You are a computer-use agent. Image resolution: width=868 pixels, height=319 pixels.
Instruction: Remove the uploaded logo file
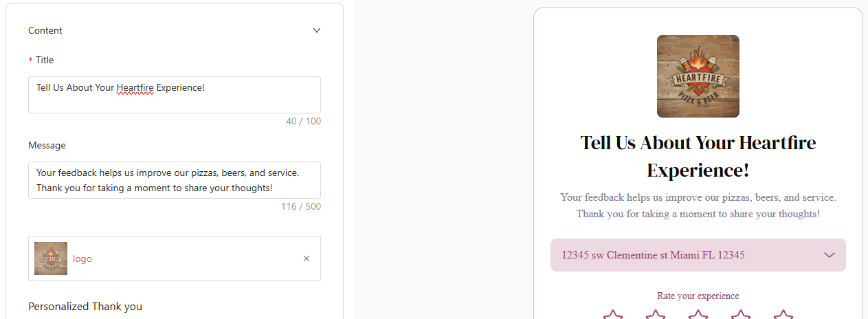(307, 258)
